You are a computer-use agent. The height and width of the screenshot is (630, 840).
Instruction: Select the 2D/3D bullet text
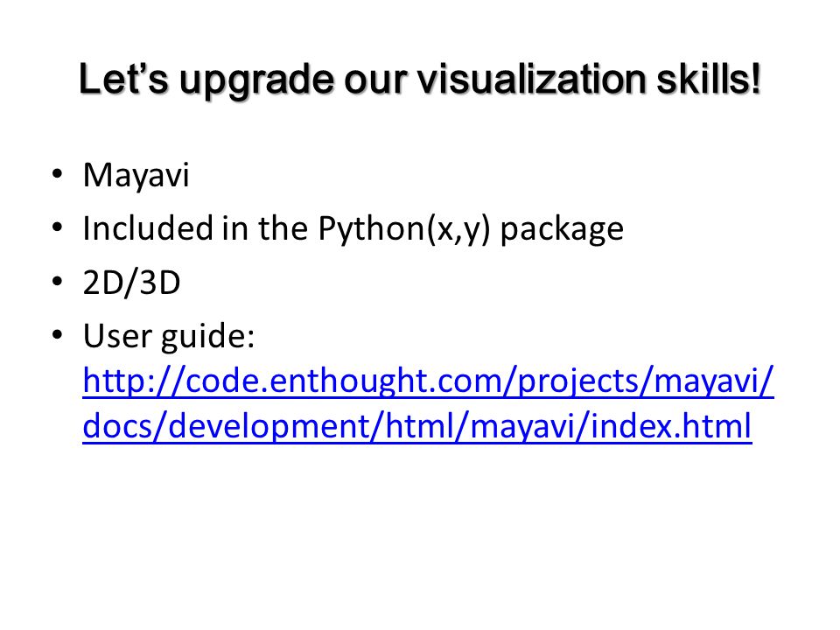point(131,283)
